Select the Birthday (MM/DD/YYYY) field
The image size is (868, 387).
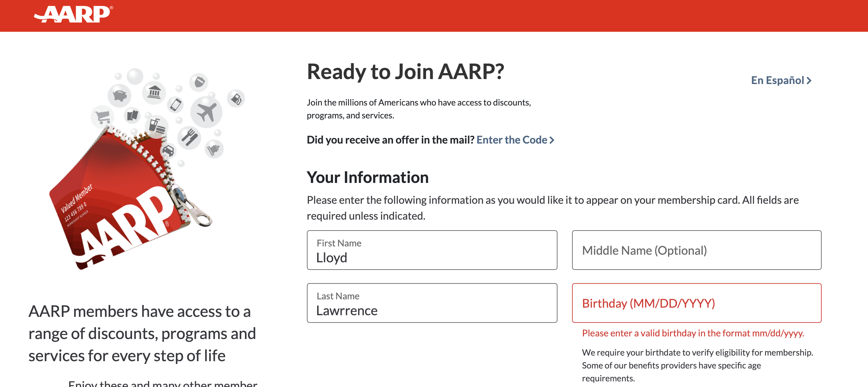coord(697,303)
